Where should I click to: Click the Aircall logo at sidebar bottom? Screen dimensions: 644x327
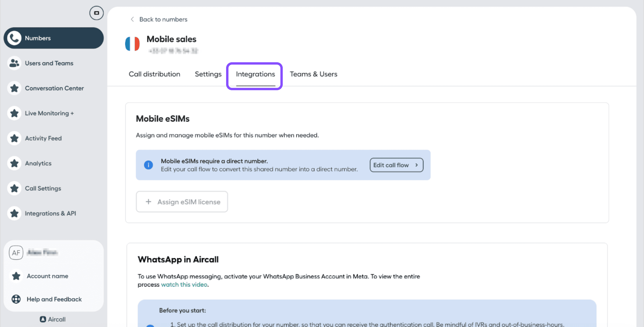(53, 319)
